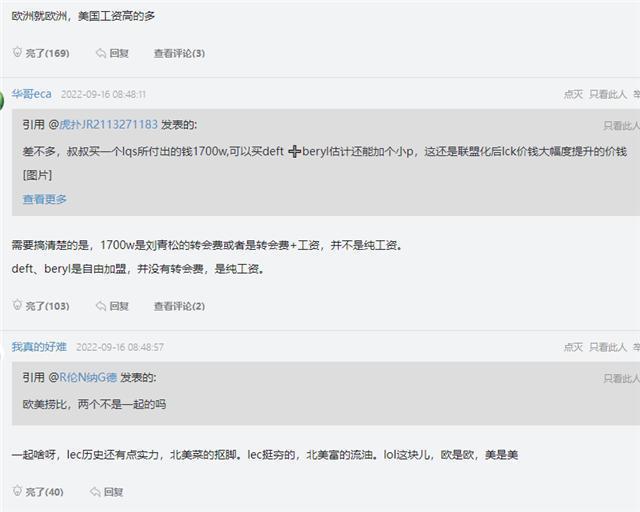Open 华哥eca's user profile link
Viewport: 640px width, 512px height.
31,94
